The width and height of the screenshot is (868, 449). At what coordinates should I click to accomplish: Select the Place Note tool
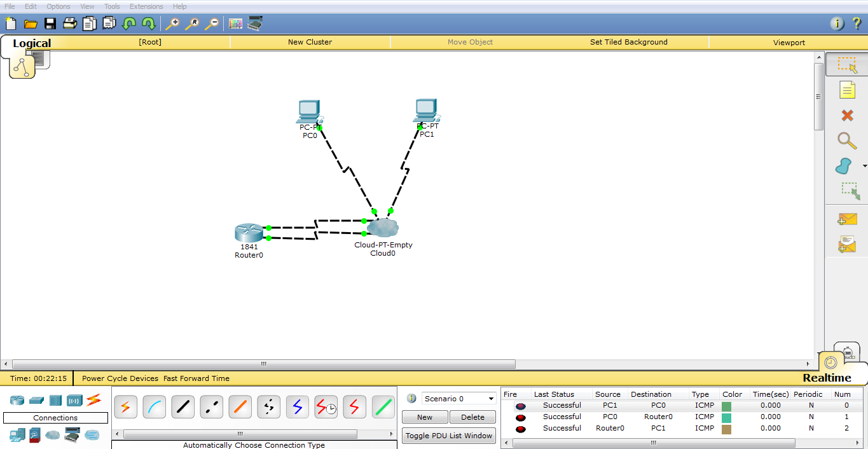[846, 90]
